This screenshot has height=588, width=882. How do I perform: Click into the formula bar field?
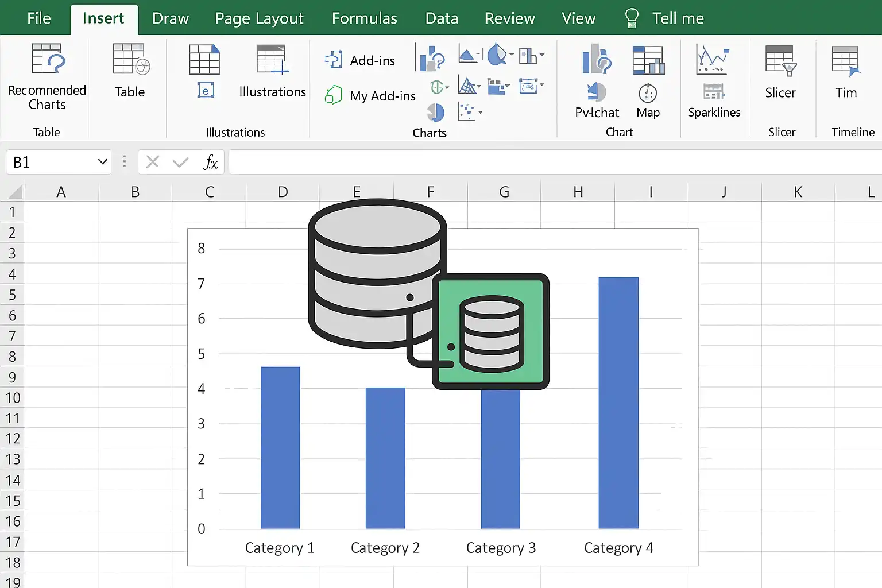(555, 162)
